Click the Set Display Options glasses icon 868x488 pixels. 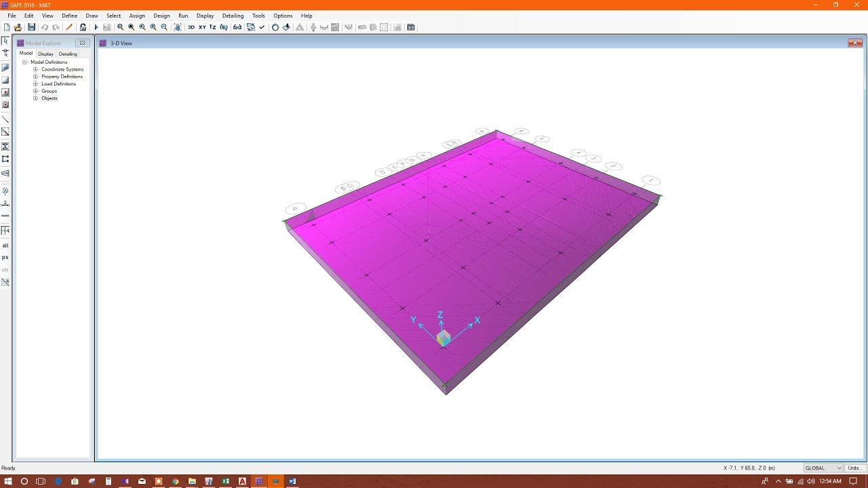[236, 27]
